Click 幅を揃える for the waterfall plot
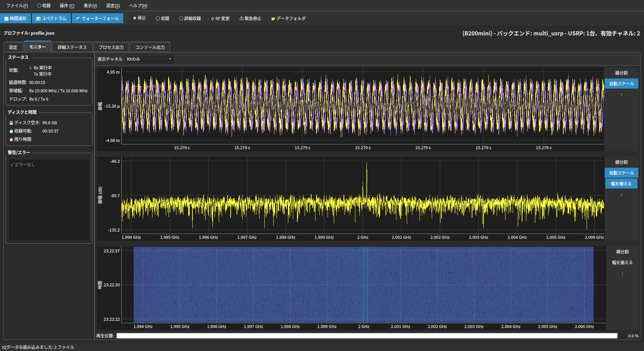 point(622,262)
